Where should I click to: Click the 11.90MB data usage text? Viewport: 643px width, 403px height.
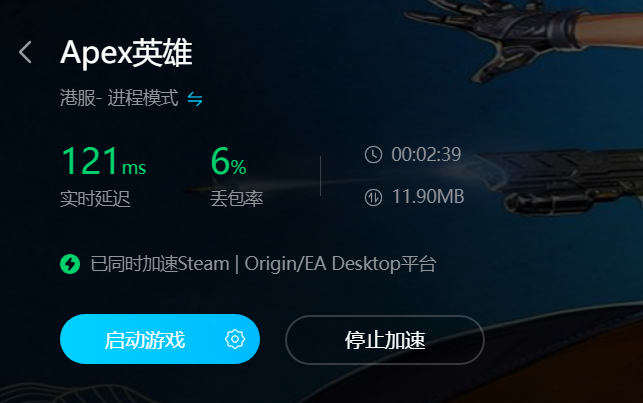[428, 197]
